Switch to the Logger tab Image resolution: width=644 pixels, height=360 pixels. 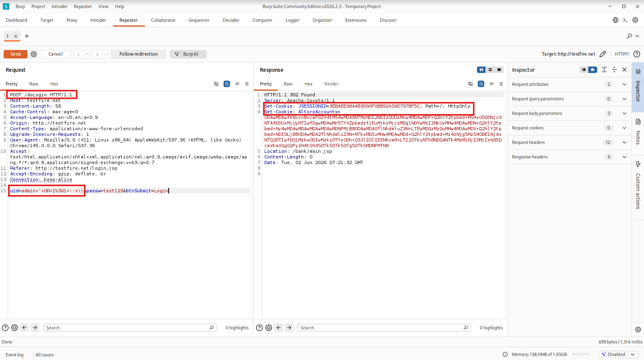[293, 20]
